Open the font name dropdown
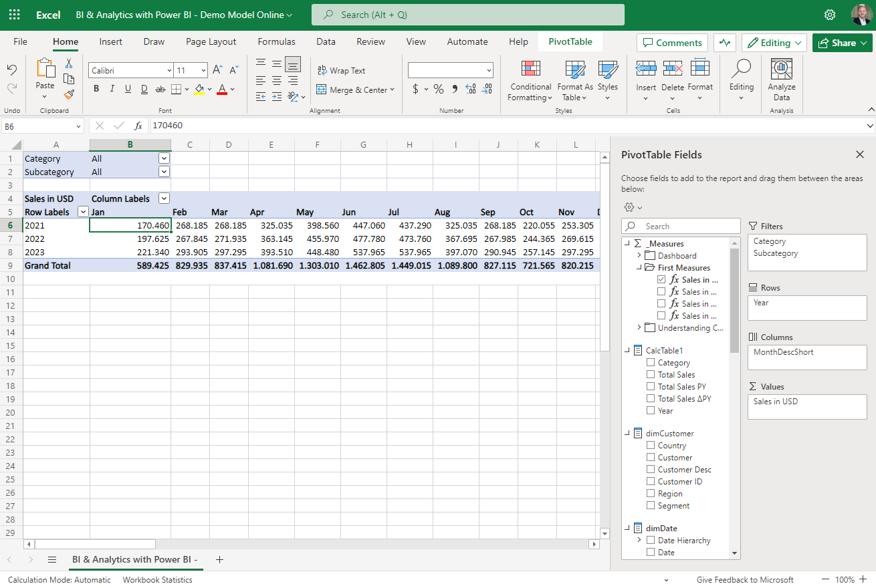 (169, 70)
